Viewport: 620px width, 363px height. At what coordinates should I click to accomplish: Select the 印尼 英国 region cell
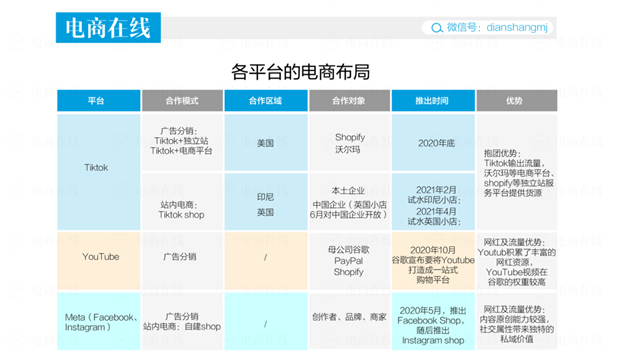tap(266, 201)
